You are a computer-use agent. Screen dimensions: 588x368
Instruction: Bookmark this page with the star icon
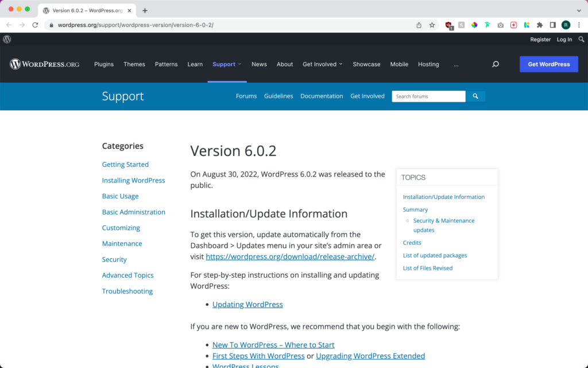pyautogui.click(x=432, y=25)
